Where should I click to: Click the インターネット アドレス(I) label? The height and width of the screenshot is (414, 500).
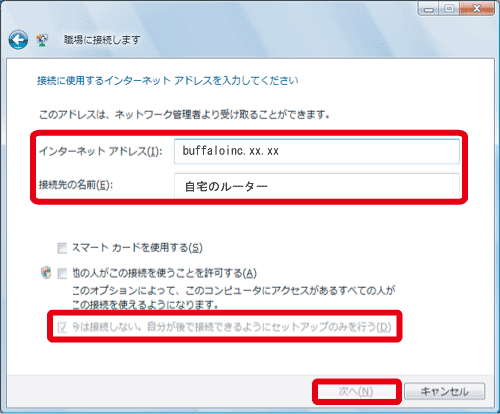point(100,151)
